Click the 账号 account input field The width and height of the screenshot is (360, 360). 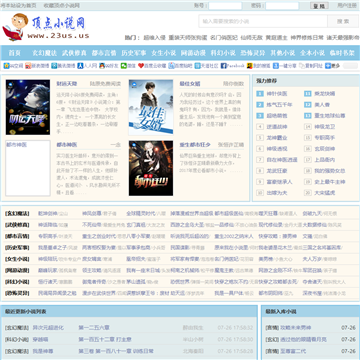pyautogui.click(x=225, y=6)
